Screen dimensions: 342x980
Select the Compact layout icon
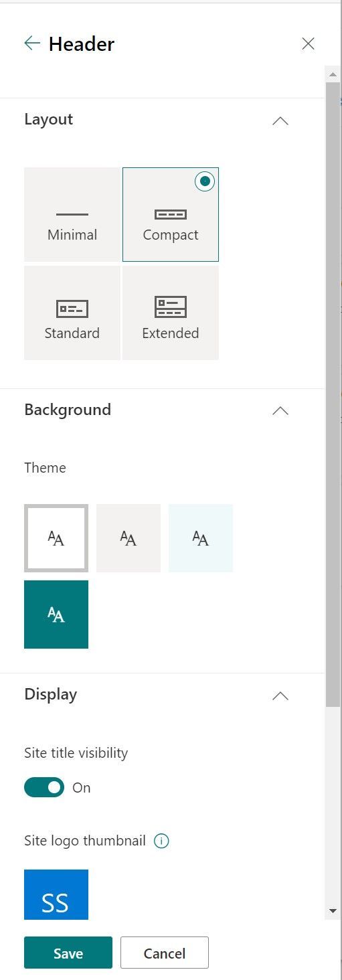tap(171, 214)
